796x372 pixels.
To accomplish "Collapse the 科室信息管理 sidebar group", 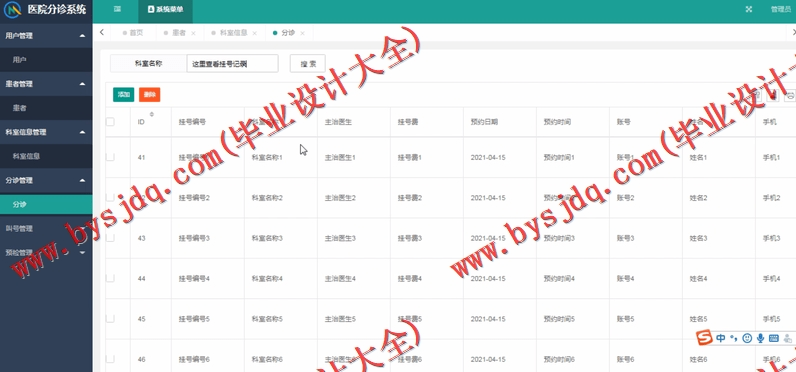I will (x=82, y=132).
